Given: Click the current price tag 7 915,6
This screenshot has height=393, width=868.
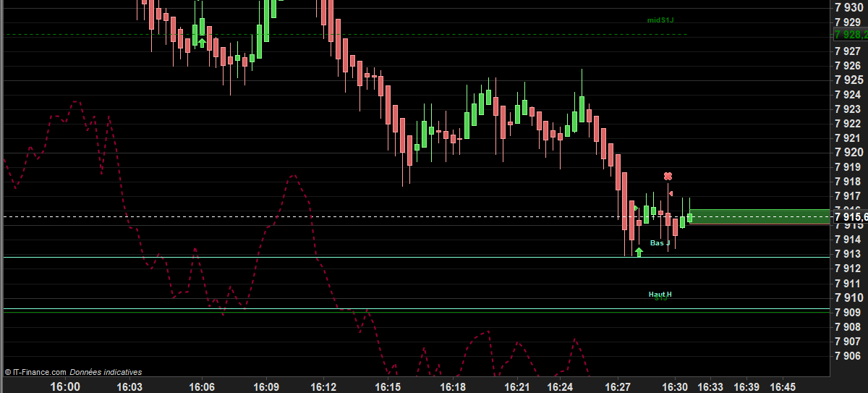Looking at the screenshot, I should pos(850,216).
